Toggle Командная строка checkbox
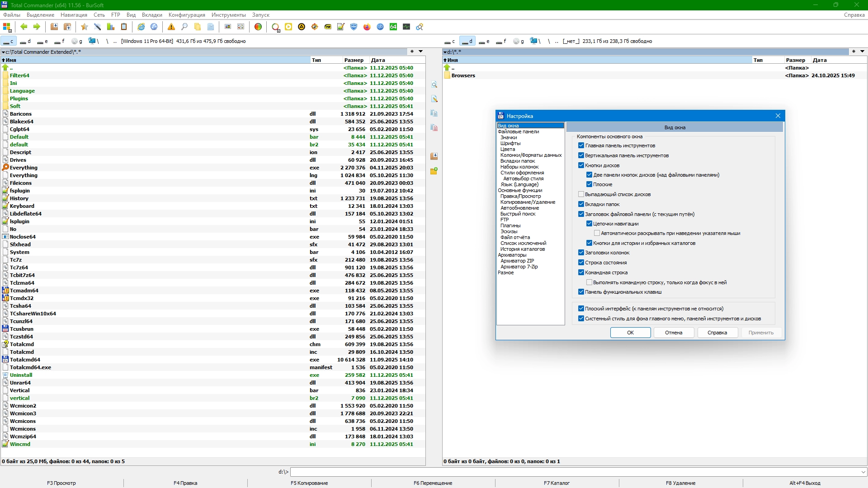 tap(581, 272)
